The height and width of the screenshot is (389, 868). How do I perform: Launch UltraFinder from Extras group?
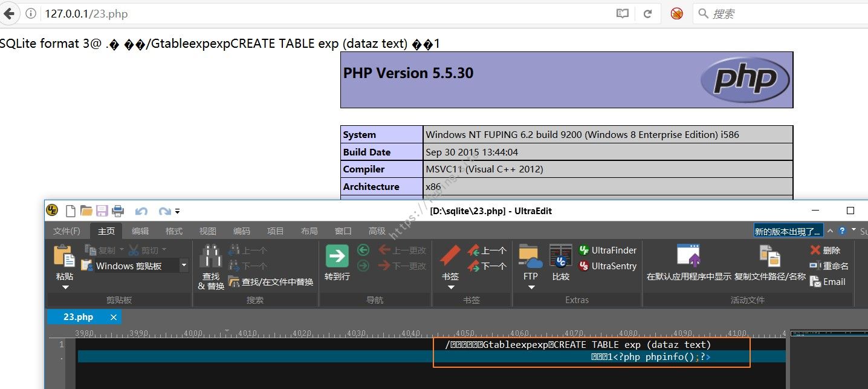[607, 250]
